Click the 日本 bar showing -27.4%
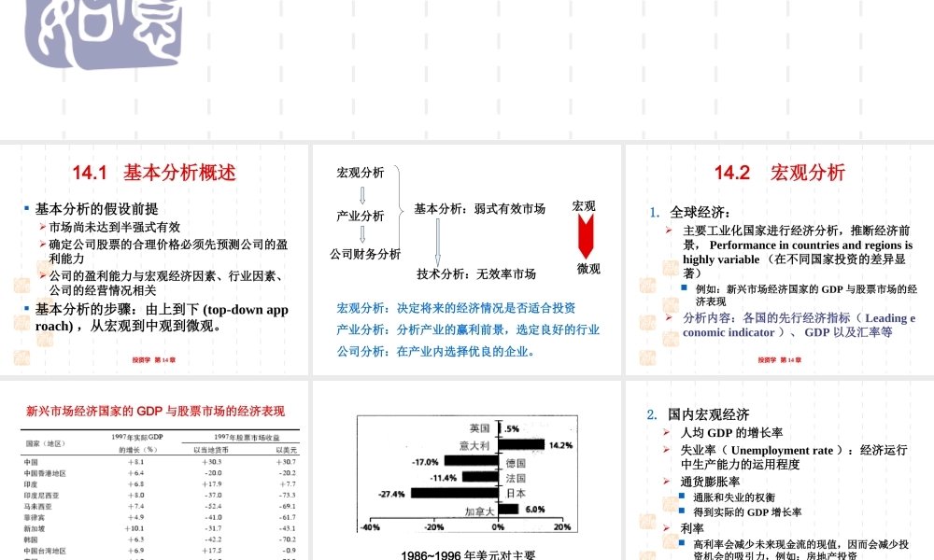The width and height of the screenshot is (934, 560). (x=452, y=492)
